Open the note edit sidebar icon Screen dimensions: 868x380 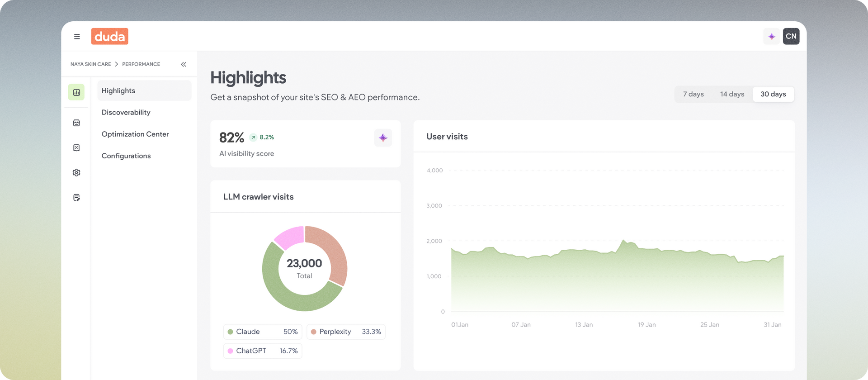tap(76, 198)
